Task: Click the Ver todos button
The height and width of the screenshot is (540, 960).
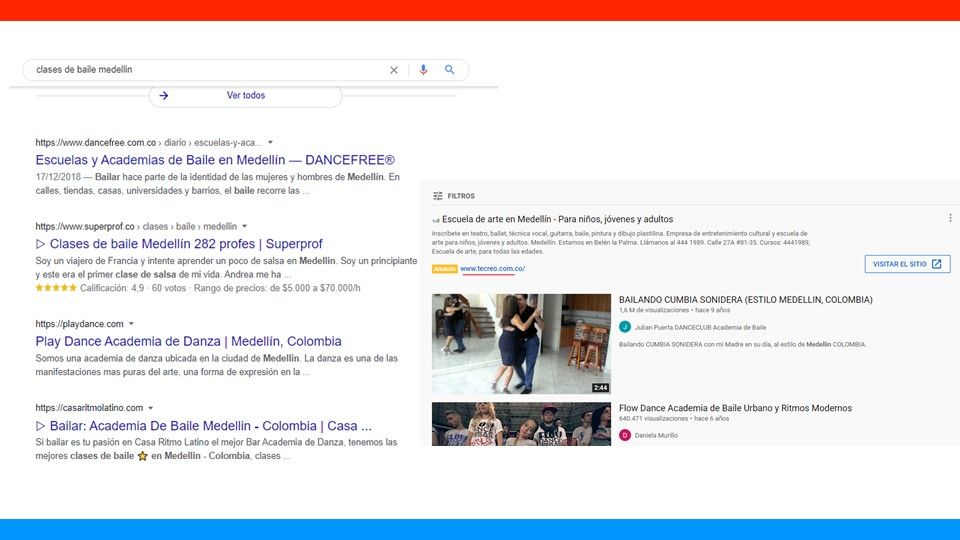Action: tap(246, 96)
